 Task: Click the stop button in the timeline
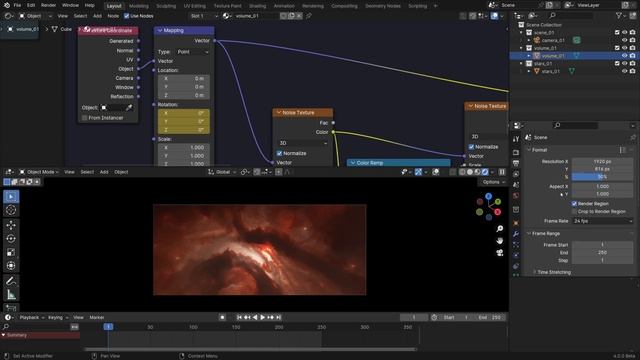222,317
